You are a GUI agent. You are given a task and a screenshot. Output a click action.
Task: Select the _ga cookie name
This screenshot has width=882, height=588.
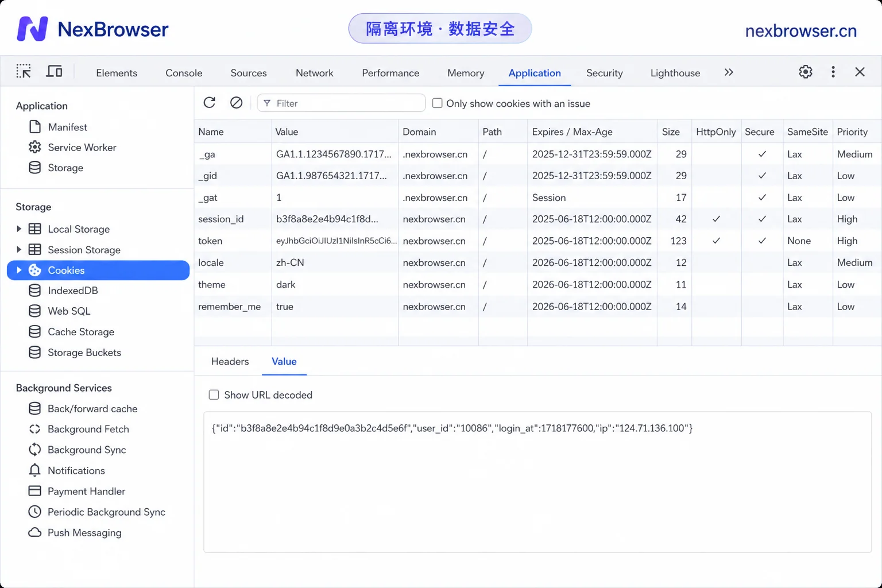[207, 154]
